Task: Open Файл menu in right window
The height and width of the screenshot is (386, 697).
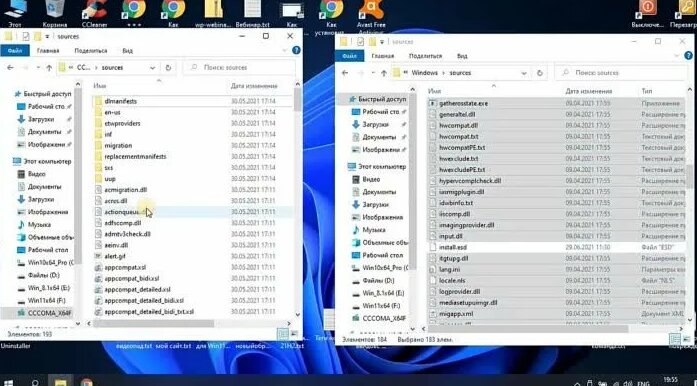Action: point(349,56)
